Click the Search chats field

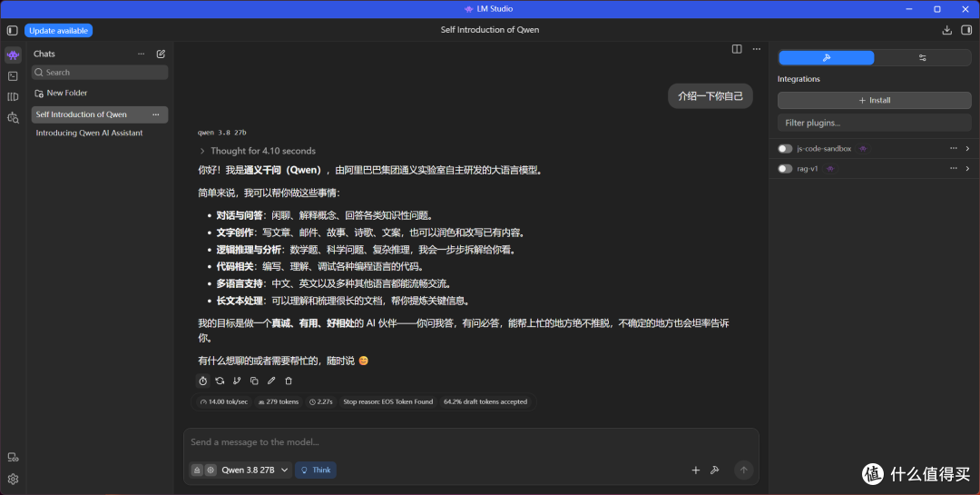[100, 73]
